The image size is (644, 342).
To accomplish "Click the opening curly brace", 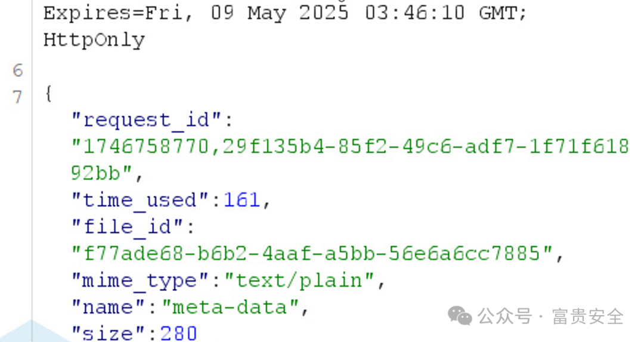I will pos(48,93).
